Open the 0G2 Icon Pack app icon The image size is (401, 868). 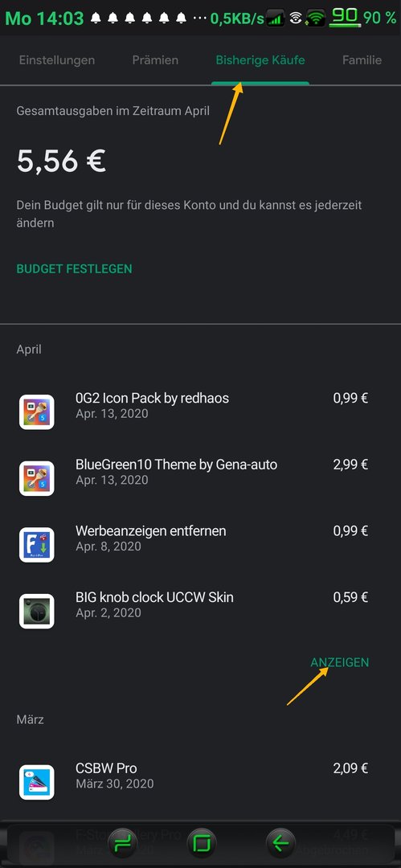(36, 411)
